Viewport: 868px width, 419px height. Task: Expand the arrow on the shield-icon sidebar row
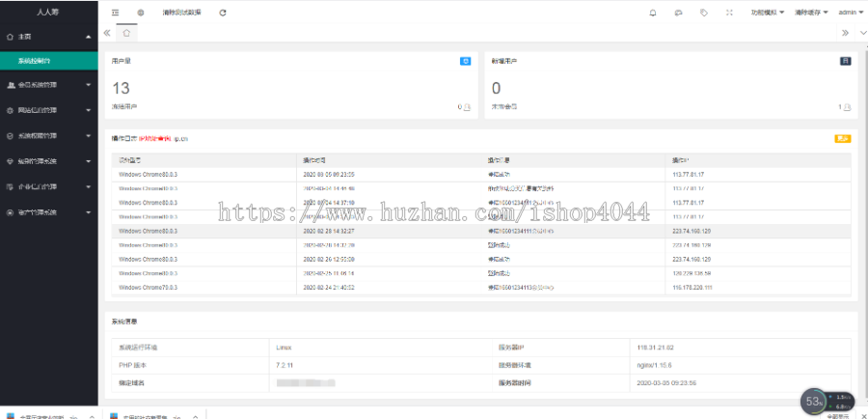[x=89, y=136]
